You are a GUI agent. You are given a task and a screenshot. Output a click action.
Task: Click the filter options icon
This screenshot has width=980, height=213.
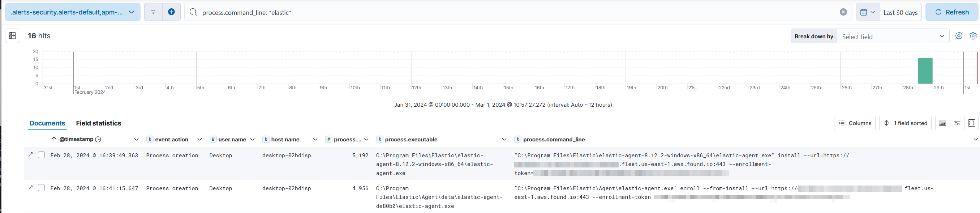[153, 12]
